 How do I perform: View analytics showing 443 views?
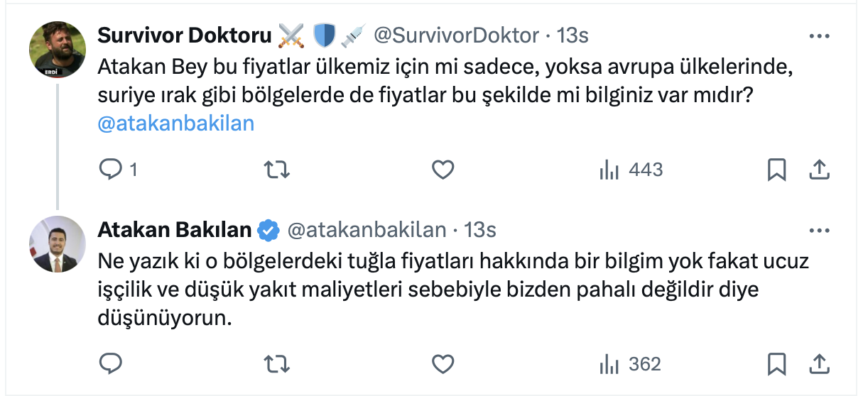(x=631, y=170)
